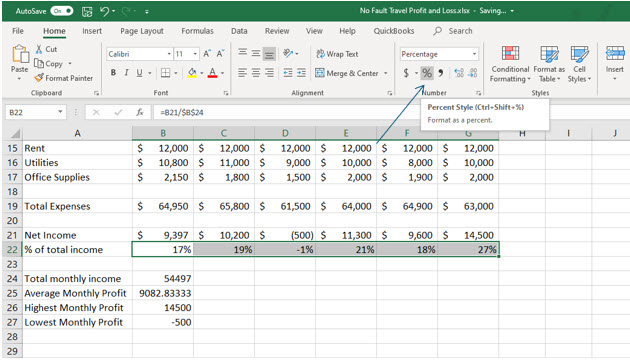
Task: Open the Calibri font name dropdown
Action: click(x=169, y=54)
